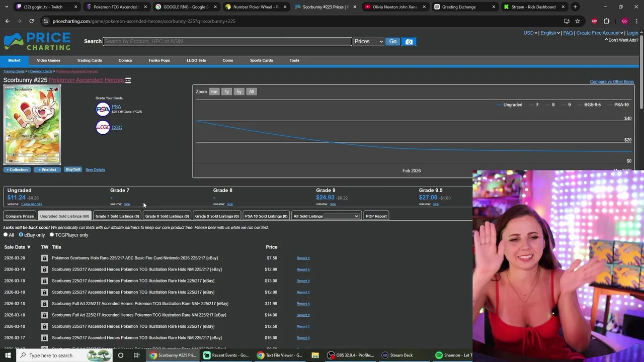Click the install app icon in address bar
This screenshot has height=362, width=644.
[x=567, y=21]
